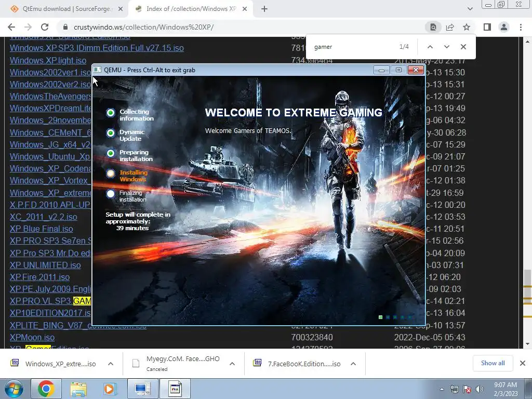This screenshot has height=399, width=532.
Task: Click the Chrome taskbar icon
Action: tap(46, 389)
